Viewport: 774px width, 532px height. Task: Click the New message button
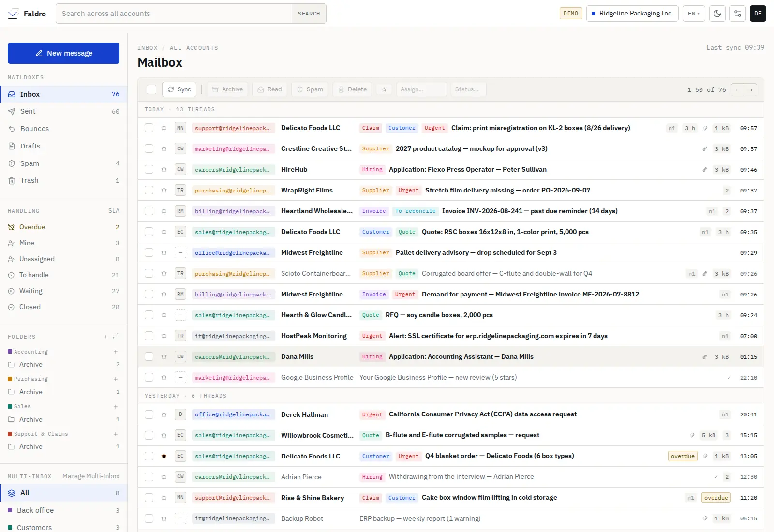(63, 53)
